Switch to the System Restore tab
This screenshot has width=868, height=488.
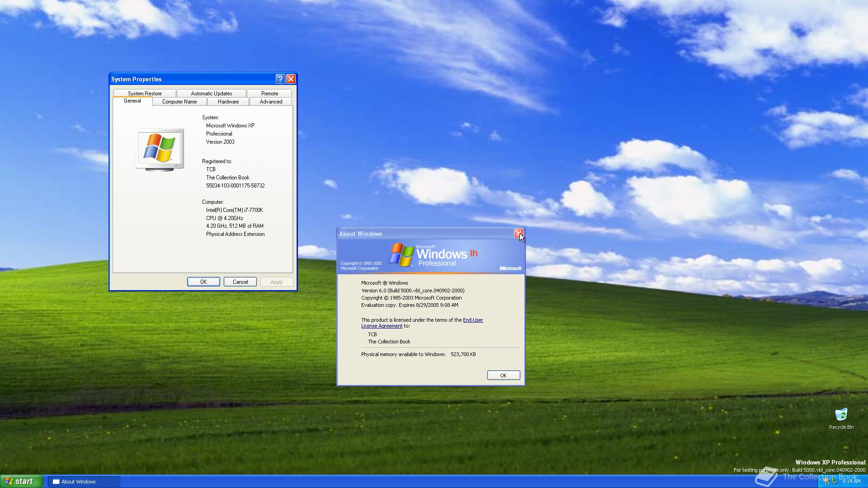(144, 94)
